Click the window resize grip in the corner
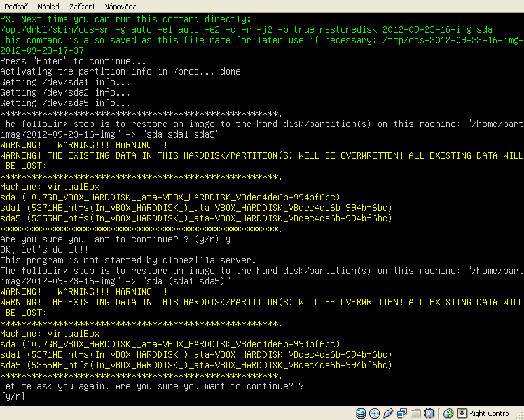Viewport: 524px width, 420px height. pos(519,415)
